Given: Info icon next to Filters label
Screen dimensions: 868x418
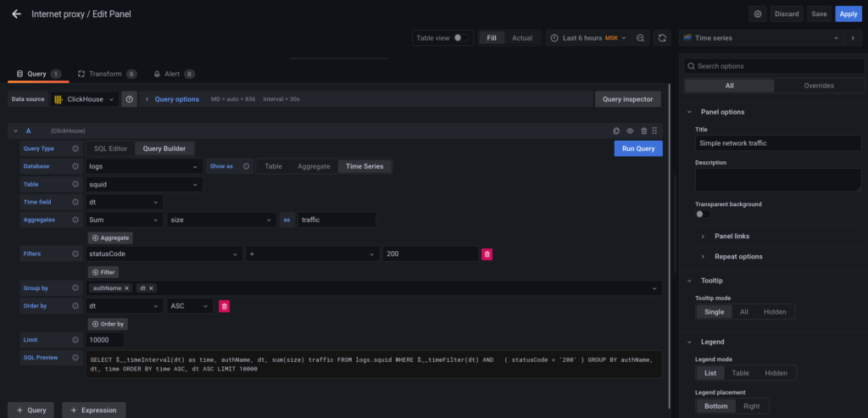Looking at the screenshot, I should 75,254.
